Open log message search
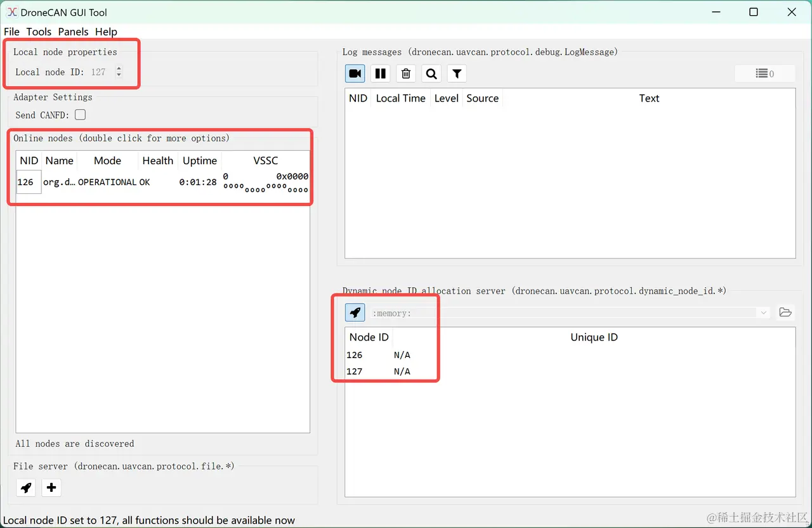812x528 pixels. 431,74
